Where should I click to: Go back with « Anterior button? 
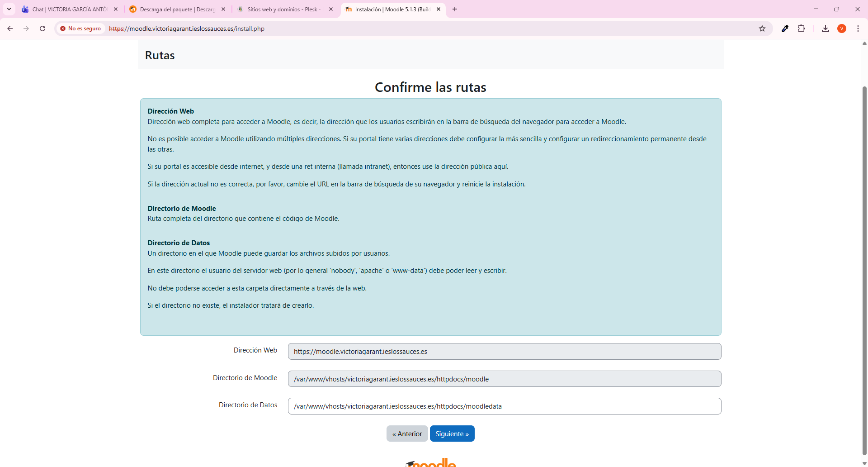tap(407, 434)
